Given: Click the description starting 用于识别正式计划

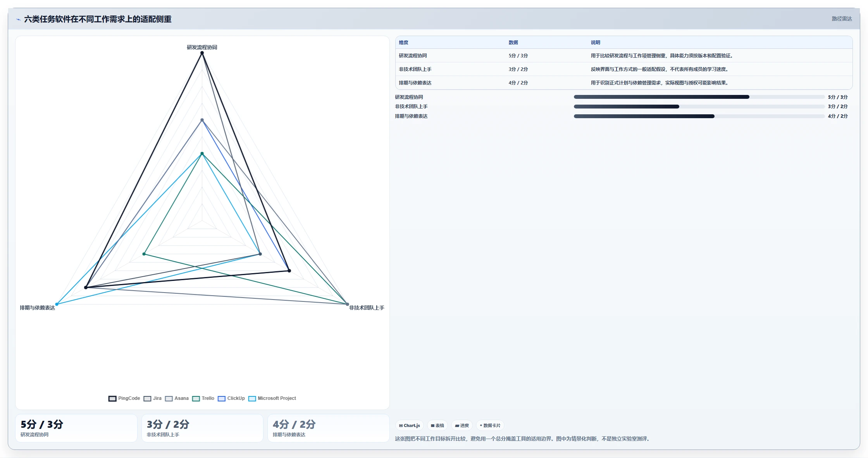Looking at the screenshot, I should click(660, 83).
